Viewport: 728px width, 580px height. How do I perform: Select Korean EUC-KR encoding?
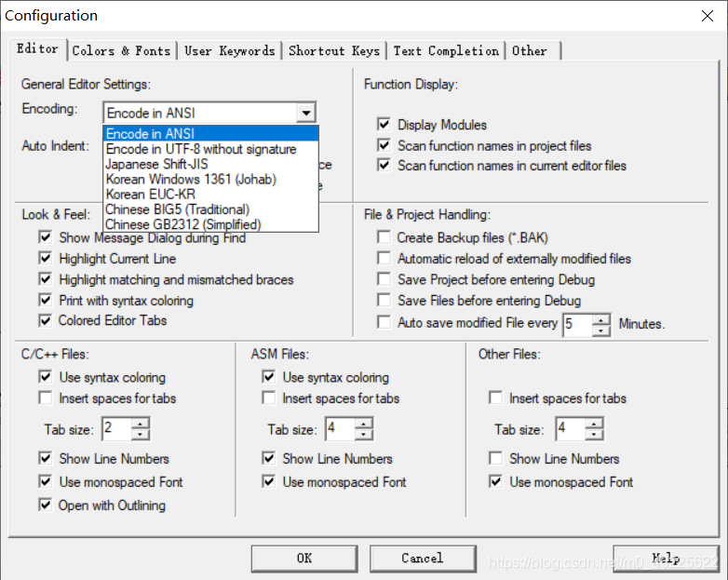point(210,194)
